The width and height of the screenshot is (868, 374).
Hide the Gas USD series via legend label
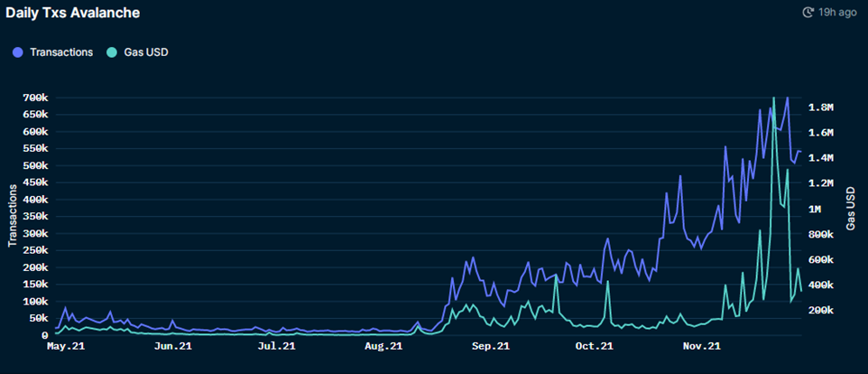coord(145,52)
